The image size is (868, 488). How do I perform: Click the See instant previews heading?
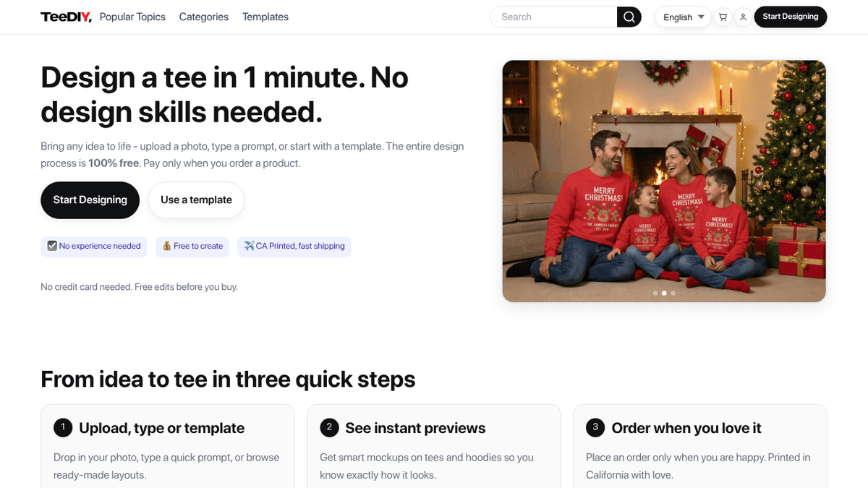415,428
